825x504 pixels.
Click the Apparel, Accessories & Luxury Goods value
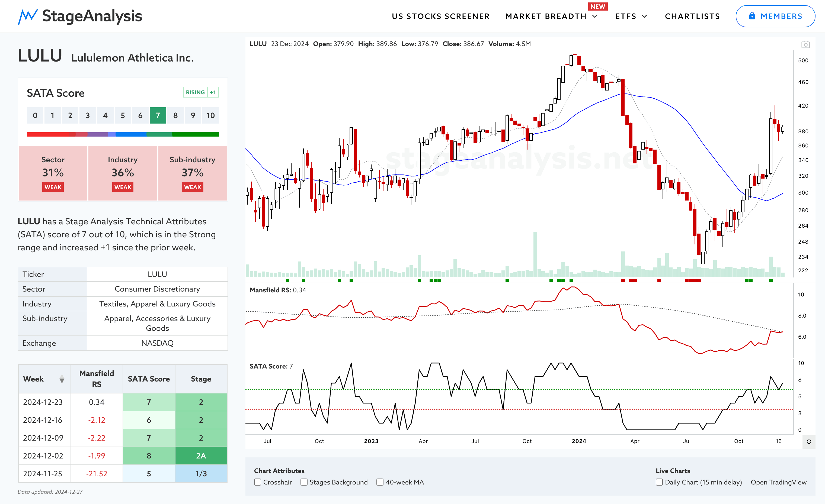(157, 323)
